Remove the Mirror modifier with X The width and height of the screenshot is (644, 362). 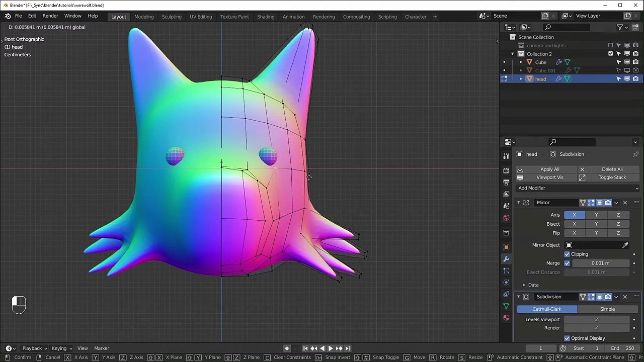[625, 203]
